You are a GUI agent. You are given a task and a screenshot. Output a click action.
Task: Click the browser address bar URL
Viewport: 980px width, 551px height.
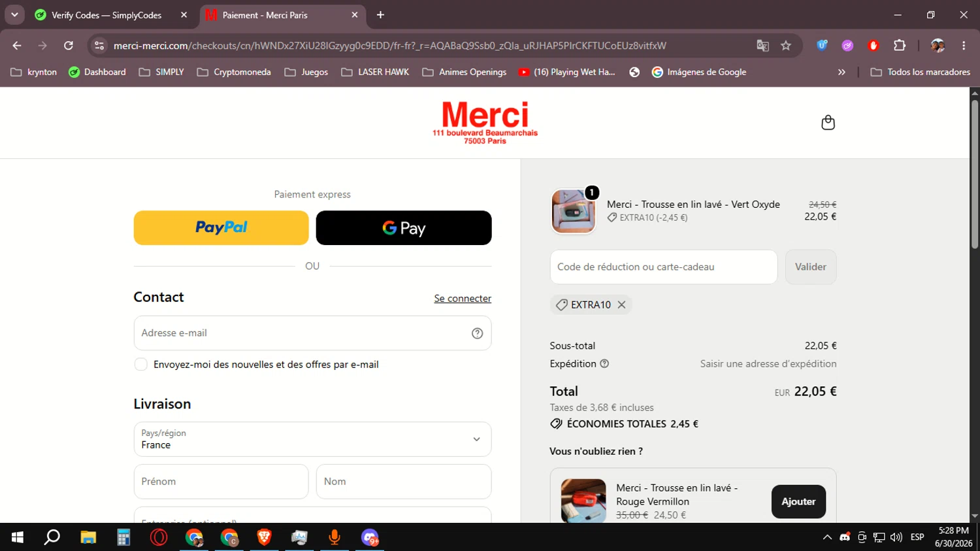pos(389,46)
